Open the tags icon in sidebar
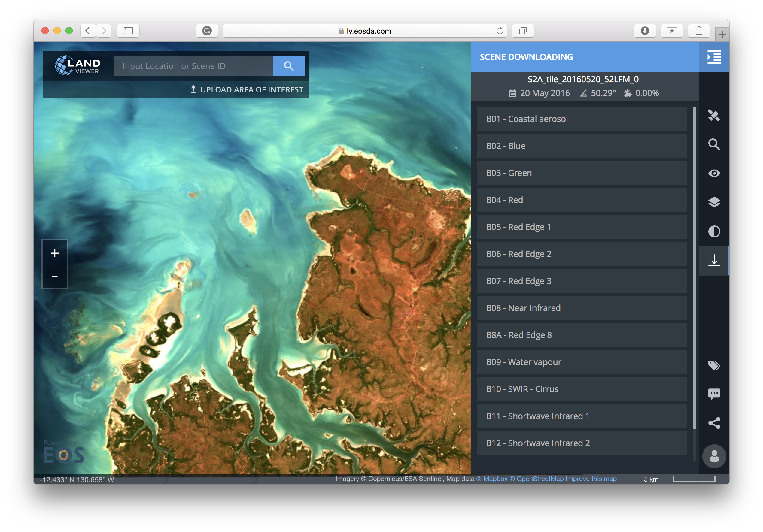 (714, 365)
